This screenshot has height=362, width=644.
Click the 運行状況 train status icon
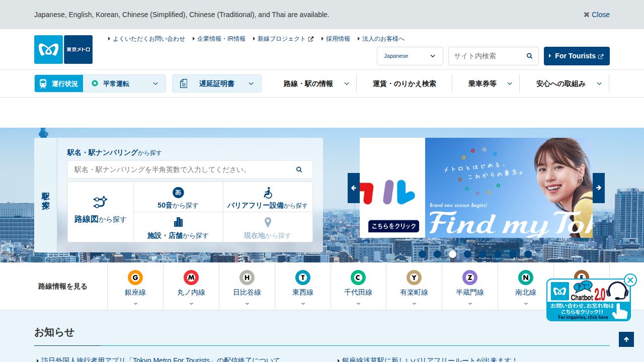(43, 83)
